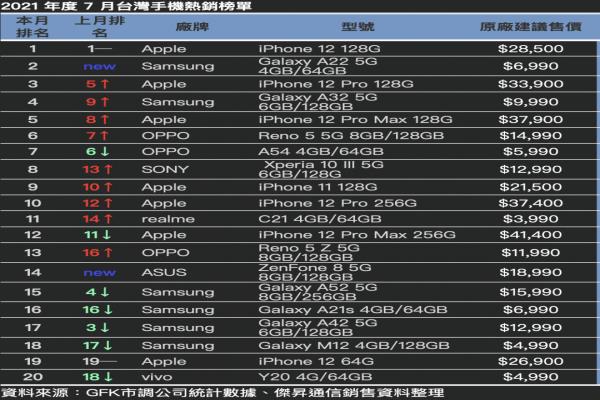
Task: Select the Y20 4G/64GB model cell
Action: click(315, 377)
